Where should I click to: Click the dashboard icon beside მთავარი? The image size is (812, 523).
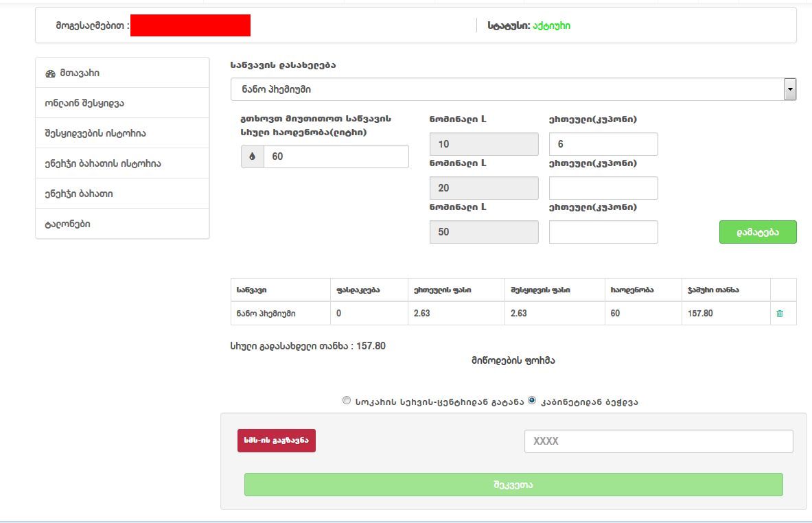(x=50, y=73)
